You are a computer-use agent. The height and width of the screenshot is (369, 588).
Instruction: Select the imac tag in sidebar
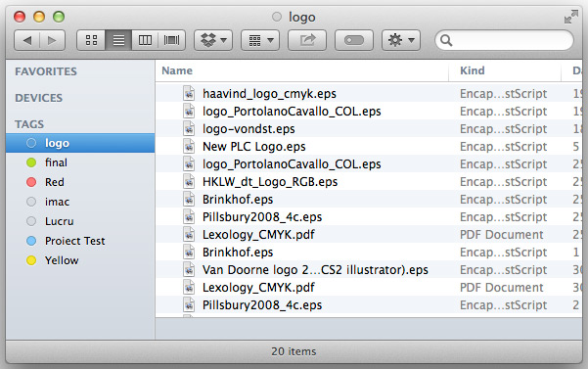pos(80,202)
